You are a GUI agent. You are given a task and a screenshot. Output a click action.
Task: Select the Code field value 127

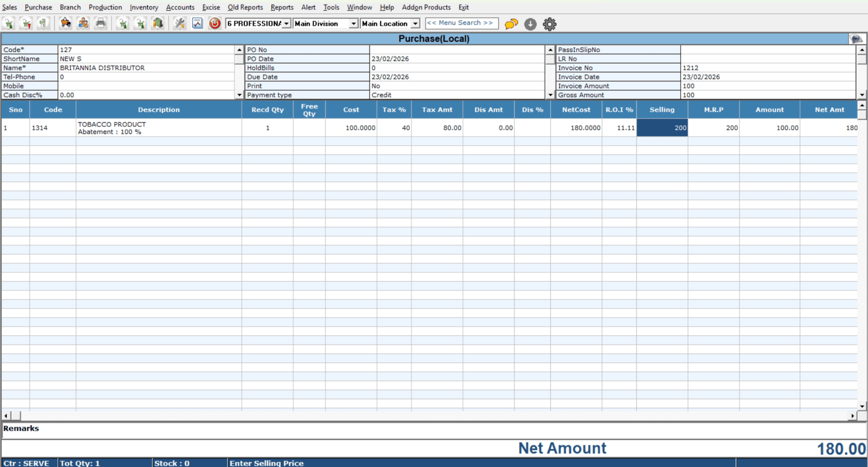click(146, 50)
